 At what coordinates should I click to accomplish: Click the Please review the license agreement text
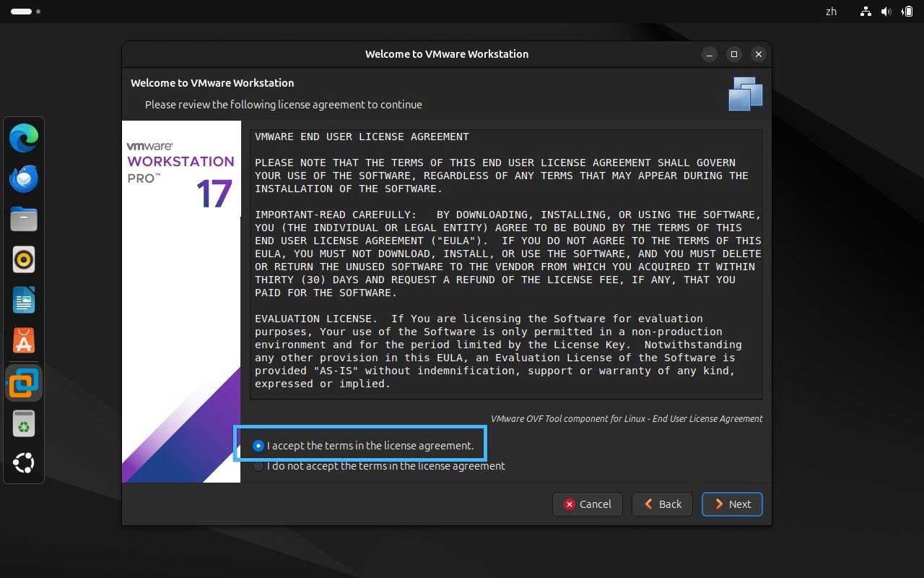click(284, 105)
